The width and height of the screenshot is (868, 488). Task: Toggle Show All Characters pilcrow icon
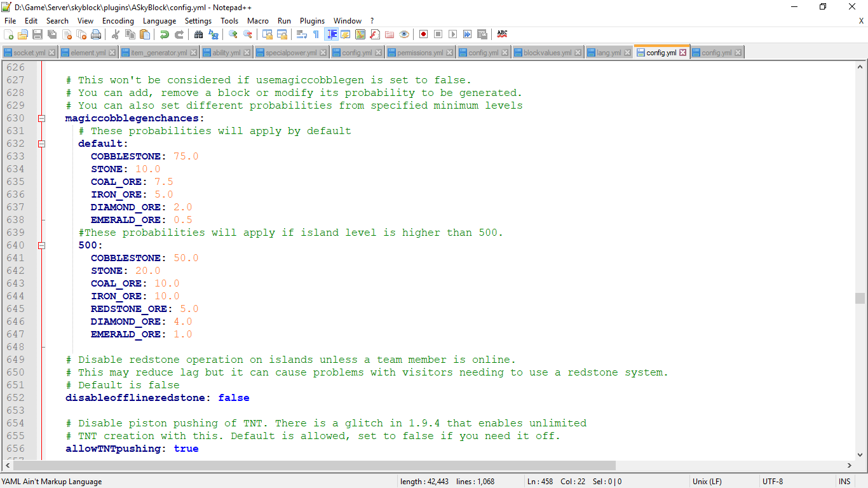[x=316, y=34]
